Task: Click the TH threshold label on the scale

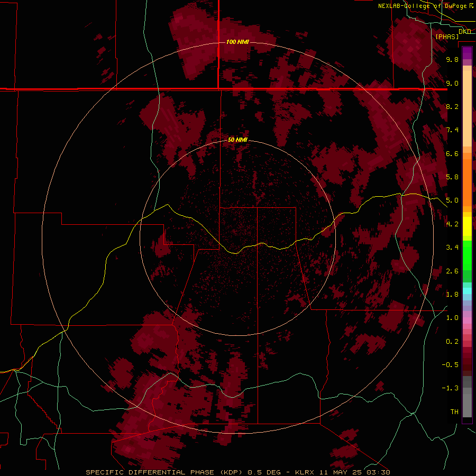Action: pos(454,412)
